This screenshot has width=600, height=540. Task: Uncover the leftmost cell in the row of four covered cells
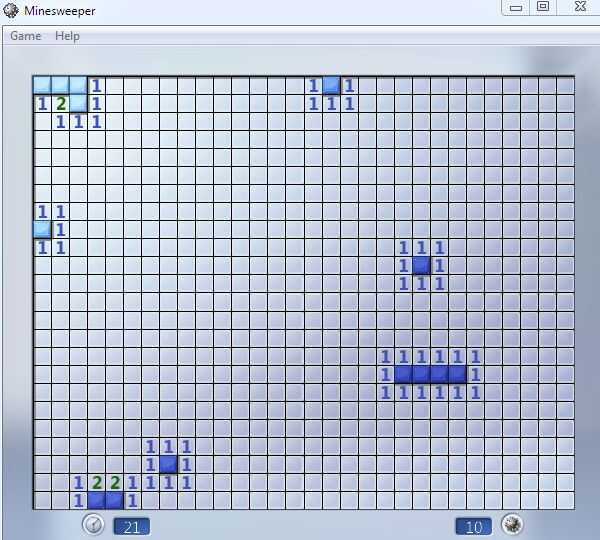pos(404,374)
